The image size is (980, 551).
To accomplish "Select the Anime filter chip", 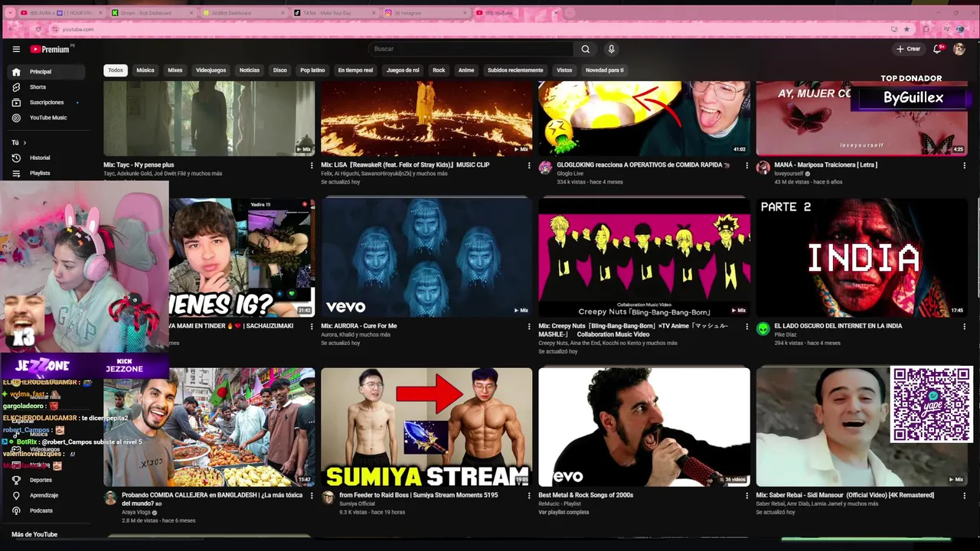I will pyautogui.click(x=466, y=70).
